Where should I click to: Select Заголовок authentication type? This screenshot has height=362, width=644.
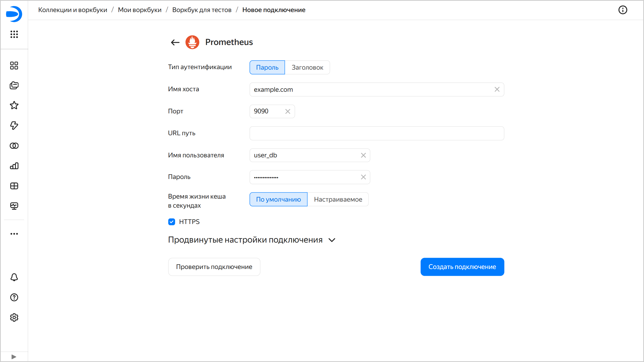307,67
